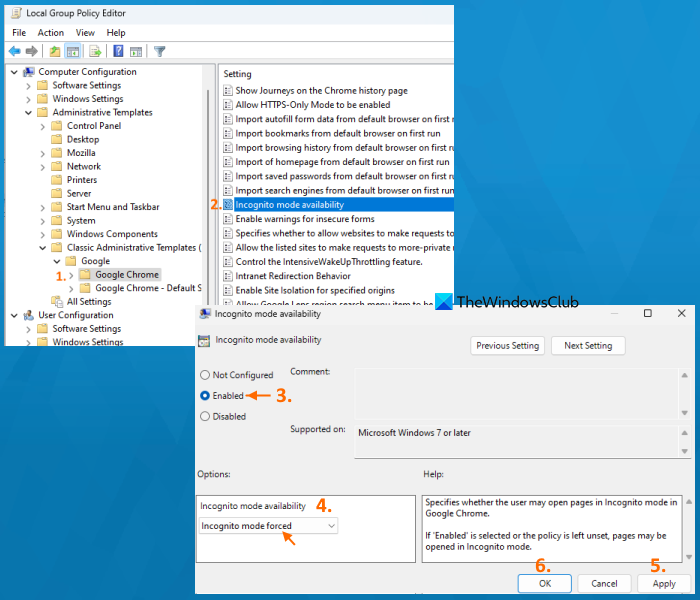The image size is (700, 600).
Task: Open the View menu
Action: tap(85, 33)
